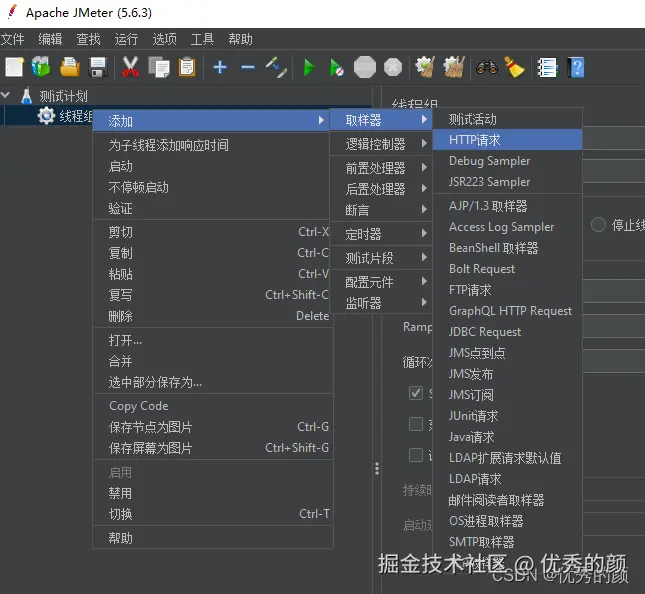Screen dimensions: 645x594
Task: Click the Clear broom-with-gear icon
Action: tap(425, 67)
